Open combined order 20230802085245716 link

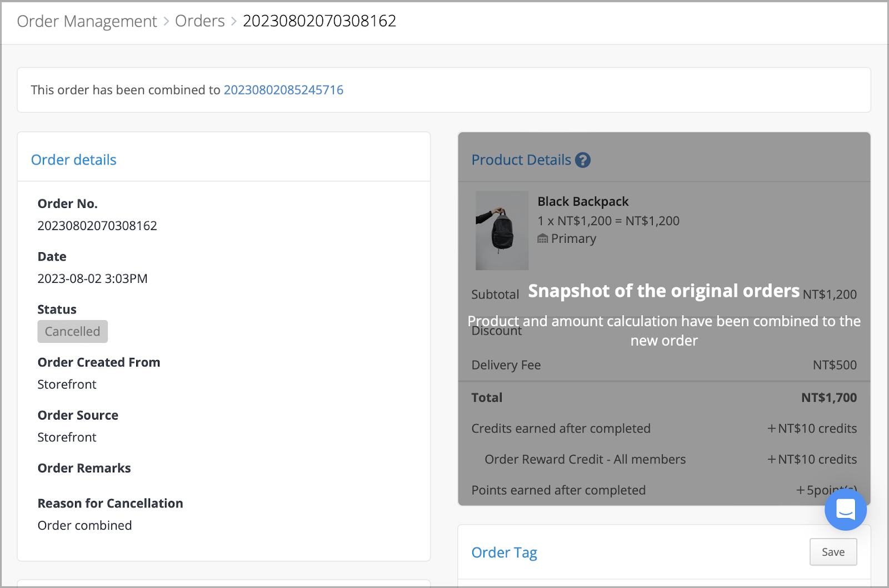click(x=283, y=90)
